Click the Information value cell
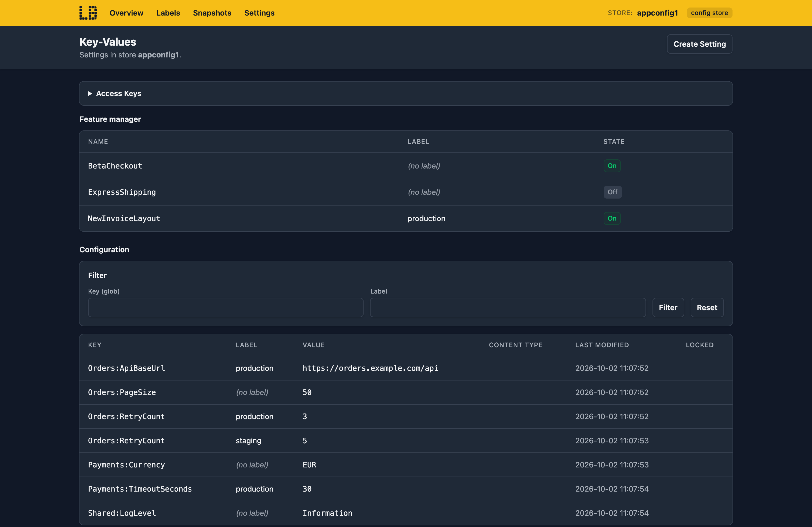812x527 pixels. (327, 513)
